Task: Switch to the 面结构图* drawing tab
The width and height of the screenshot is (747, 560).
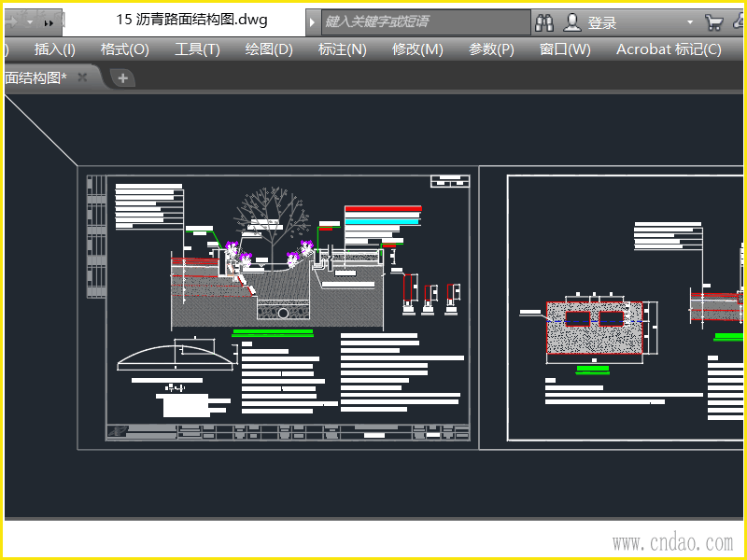Action: tap(36, 77)
